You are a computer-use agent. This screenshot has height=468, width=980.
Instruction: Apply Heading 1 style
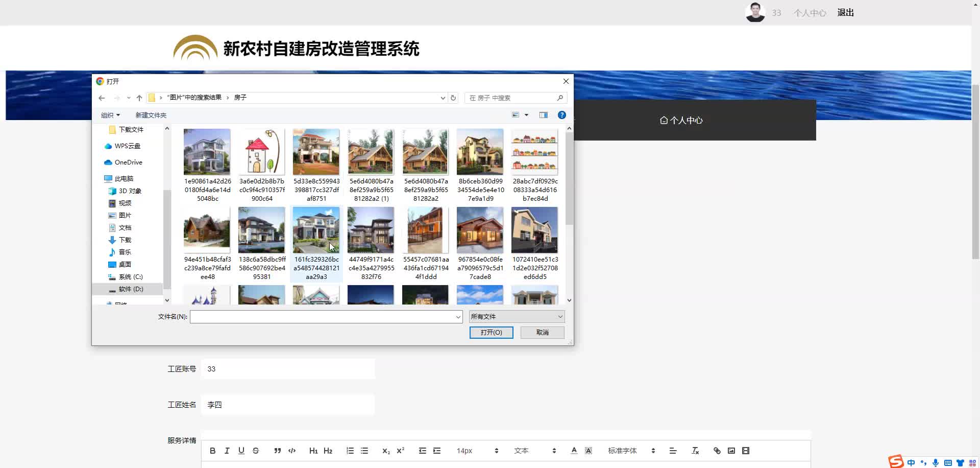point(313,451)
